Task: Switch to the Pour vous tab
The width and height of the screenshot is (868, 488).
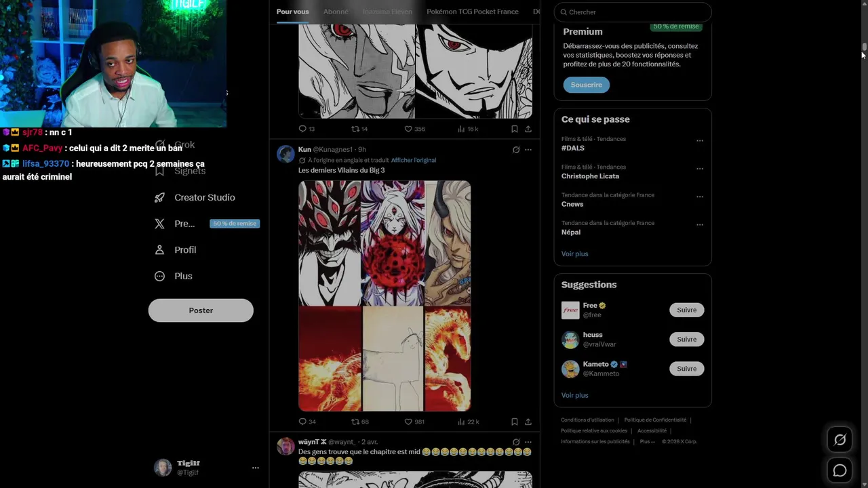Action: point(292,12)
